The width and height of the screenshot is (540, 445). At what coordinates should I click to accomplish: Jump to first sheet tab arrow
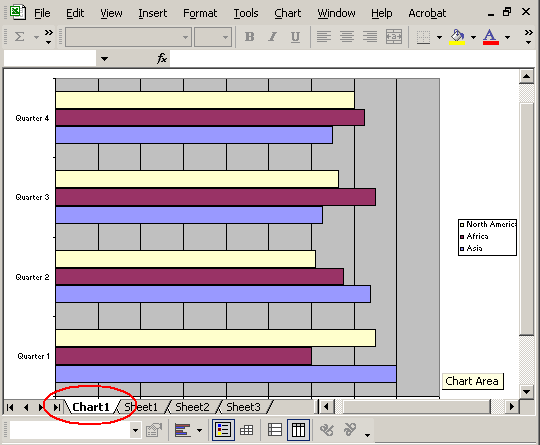(10, 407)
